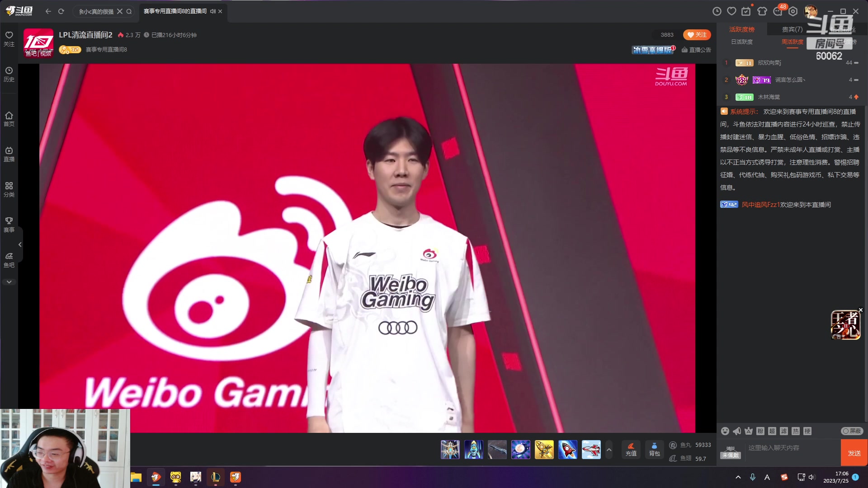Open 鱼吧 fish bar in the sidebar

coord(9,260)
